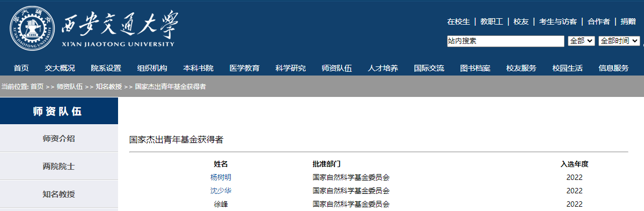Open 人才培养 menu
This screenshot has height=211, width=644.
383,68
